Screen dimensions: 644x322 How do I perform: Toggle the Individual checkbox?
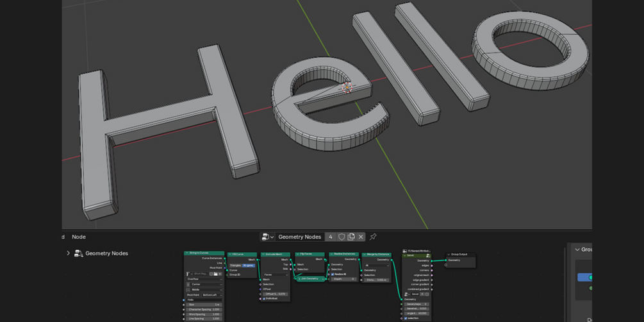pos(264,298)
